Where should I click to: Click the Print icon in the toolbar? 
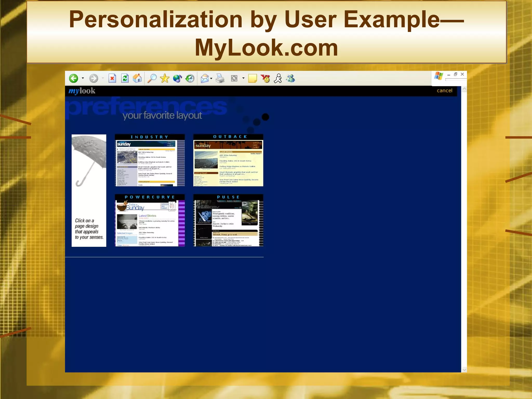pyautogui.click(x=220, y=78)
